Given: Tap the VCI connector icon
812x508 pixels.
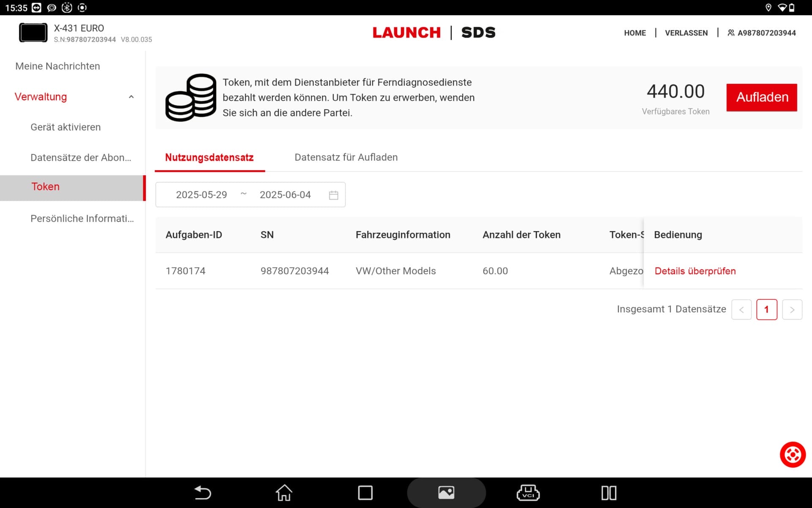Looking at the screenshot, I should 528,493.
